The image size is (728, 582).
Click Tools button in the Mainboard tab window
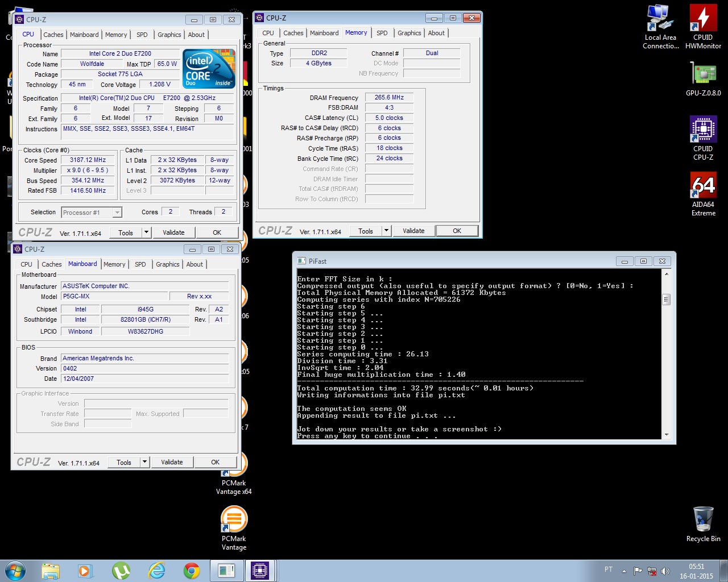coord(124,462)
